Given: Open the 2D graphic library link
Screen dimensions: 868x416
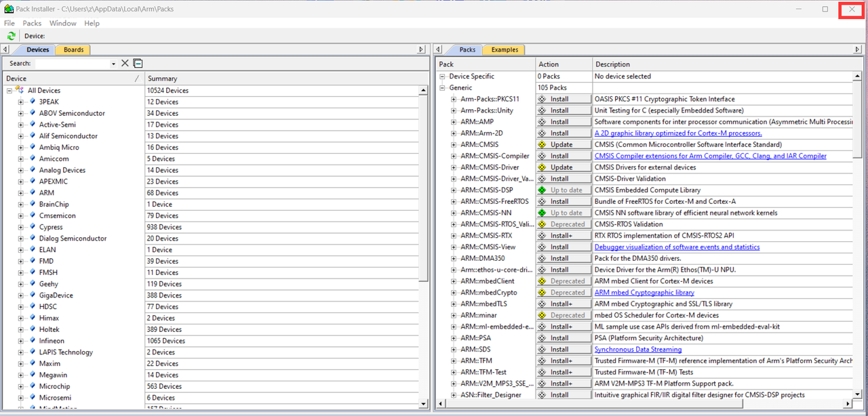Looking at the screenshot, I should (x=678, y=133).
